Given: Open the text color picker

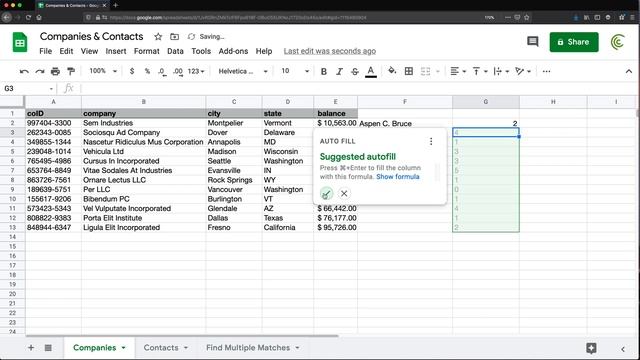Looking at the screenshot, I should (371, 71).
